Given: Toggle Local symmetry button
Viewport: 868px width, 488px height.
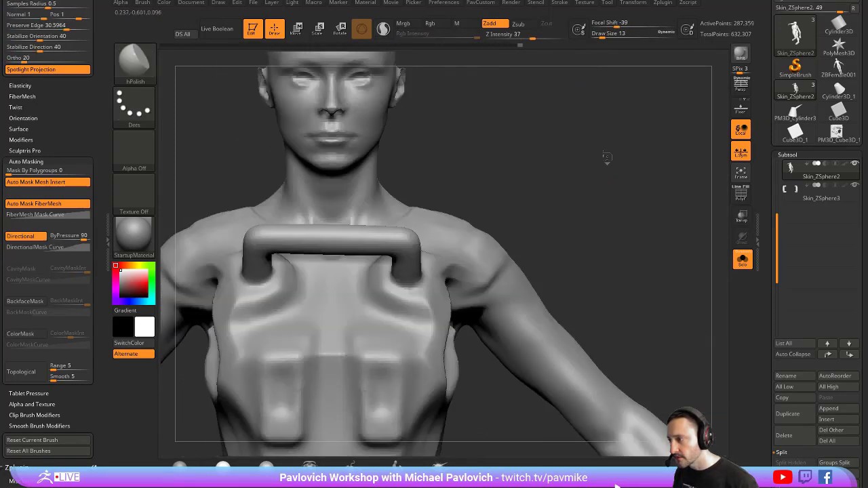Looking at the screenshot, I should [x=741, y=129].
